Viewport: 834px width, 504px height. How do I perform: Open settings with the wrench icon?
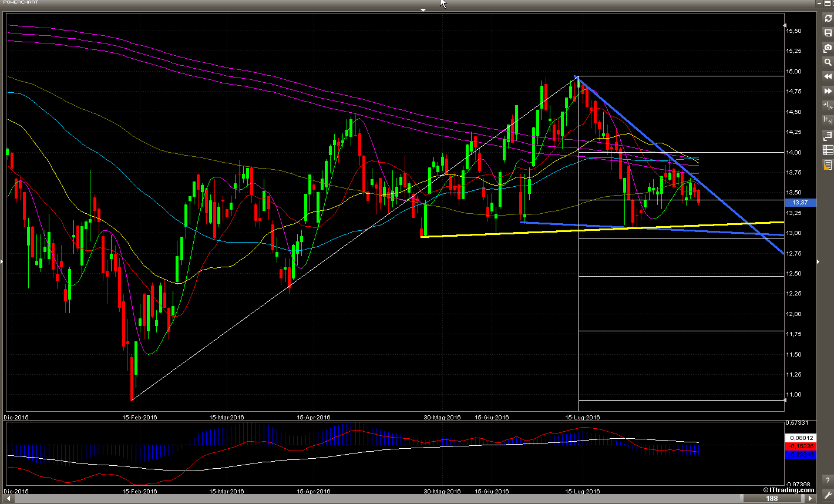[828, 495]
